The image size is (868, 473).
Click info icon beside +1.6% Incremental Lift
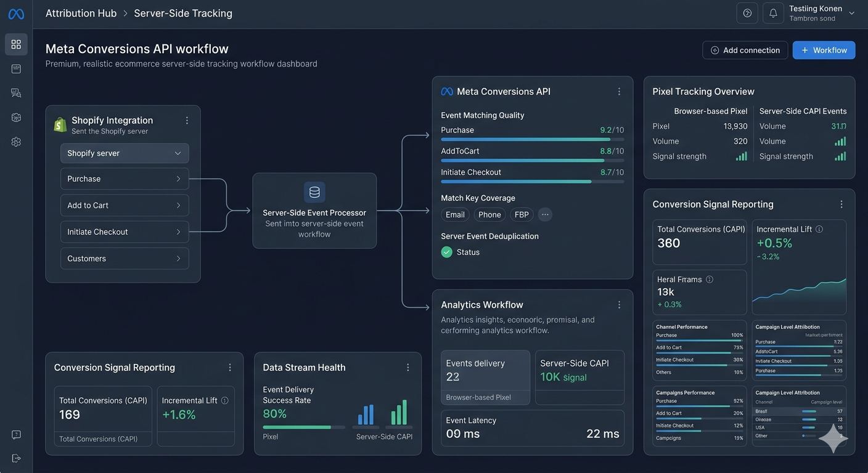[x=224, y=400]
